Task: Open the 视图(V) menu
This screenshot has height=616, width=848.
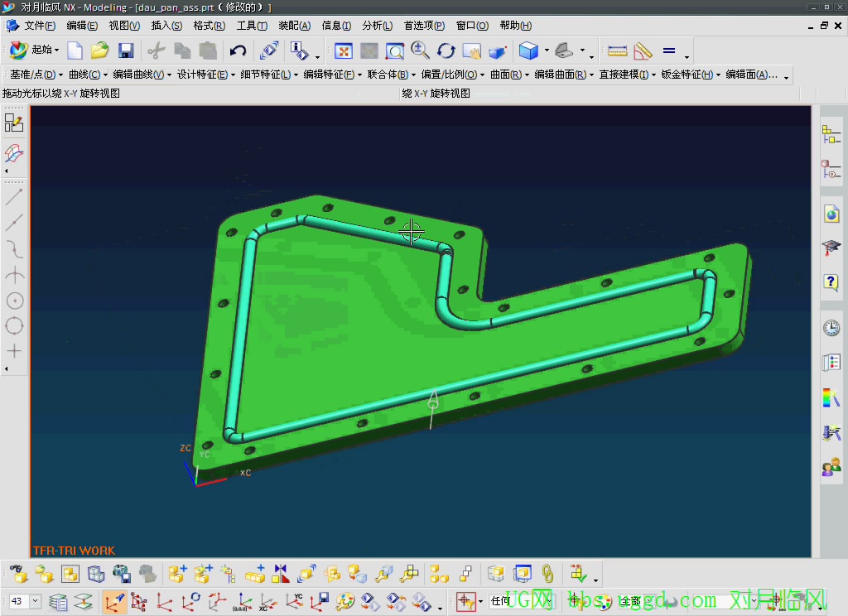Action: tap(124, 26)
